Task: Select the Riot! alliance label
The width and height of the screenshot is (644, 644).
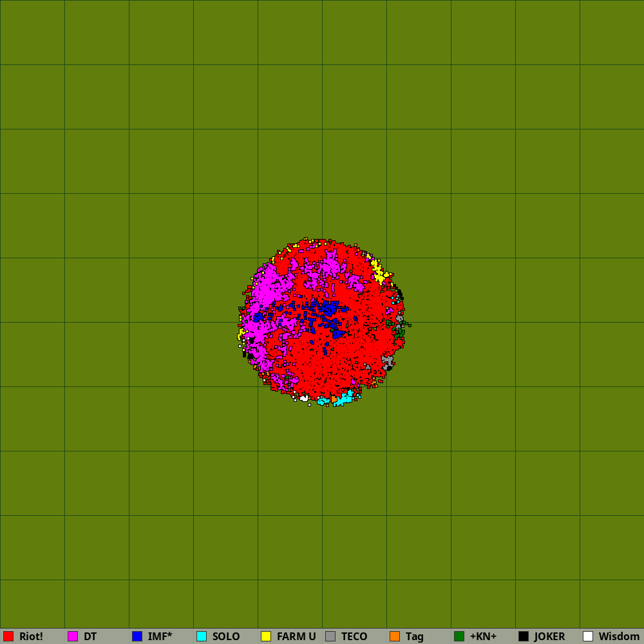Action: (31, 636)
